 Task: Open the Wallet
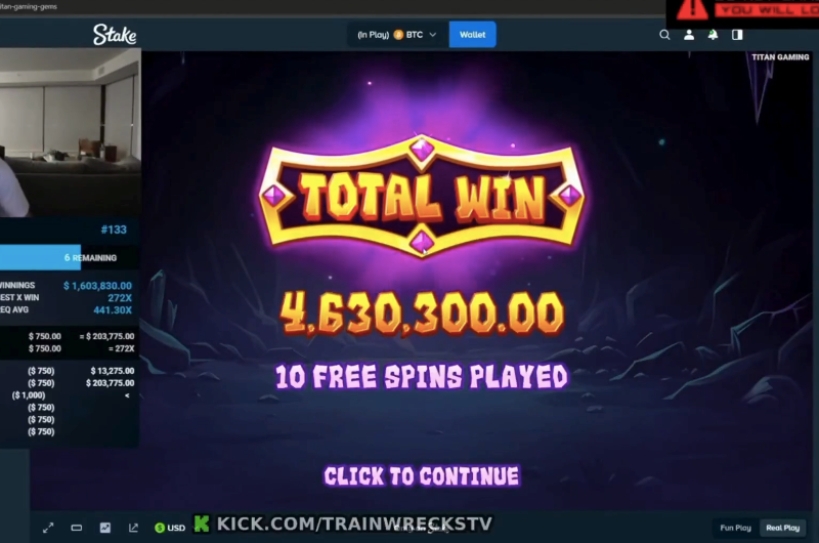click(x=472, y=34)
